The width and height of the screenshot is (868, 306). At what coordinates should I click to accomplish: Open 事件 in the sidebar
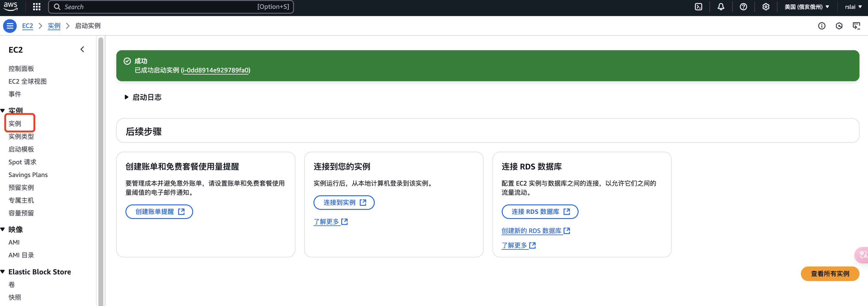pyautogui.click(x=15, y=94)
